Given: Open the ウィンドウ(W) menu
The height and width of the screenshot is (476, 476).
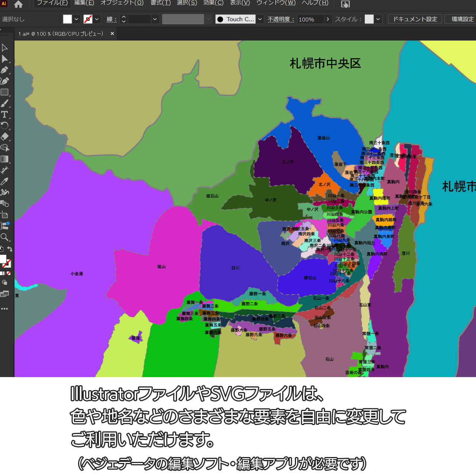Looking at the screenshot, I should pos(276,3).
